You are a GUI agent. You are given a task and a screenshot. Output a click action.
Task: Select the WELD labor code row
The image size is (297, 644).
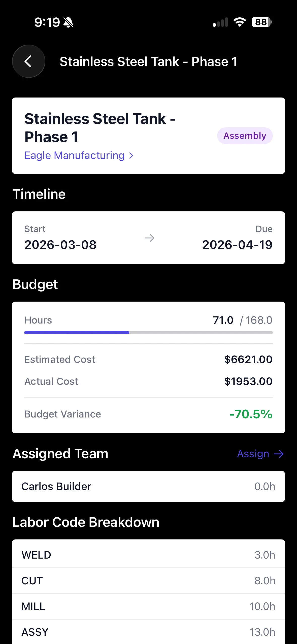point(148,555)
